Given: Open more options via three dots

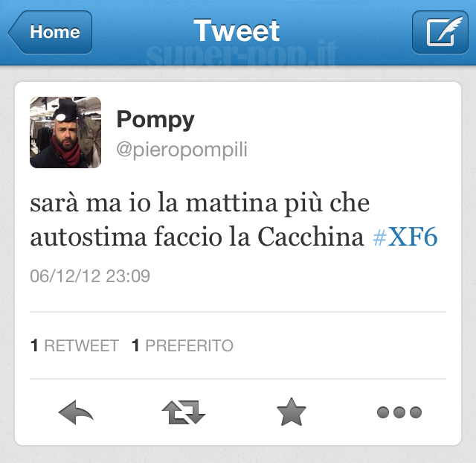Looking at the screenshot, I should (x=399, y=412).
